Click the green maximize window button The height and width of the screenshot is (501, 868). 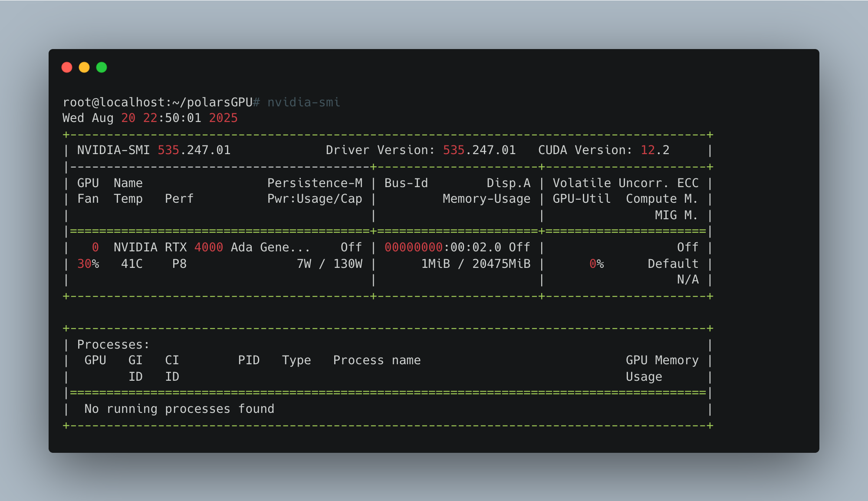(102, 67)
